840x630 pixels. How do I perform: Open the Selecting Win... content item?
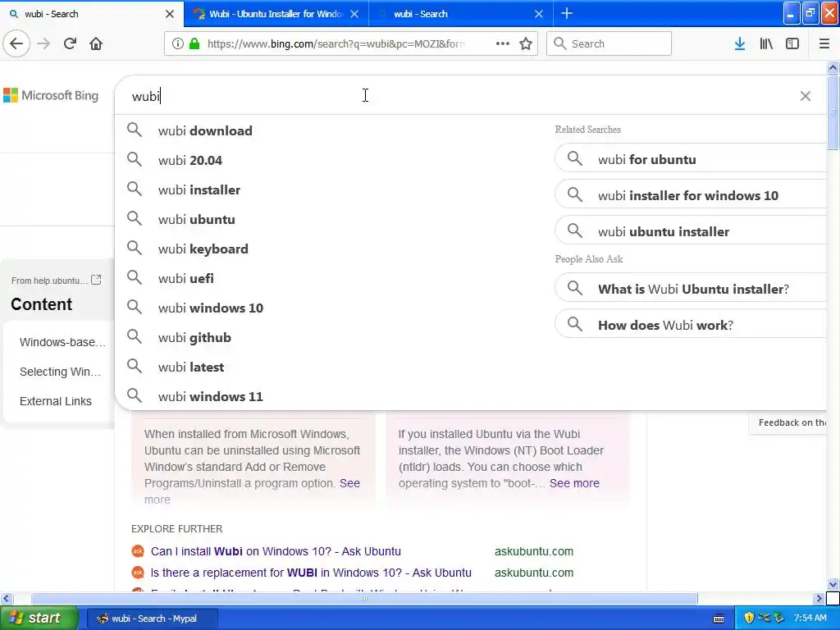point(60,372)
